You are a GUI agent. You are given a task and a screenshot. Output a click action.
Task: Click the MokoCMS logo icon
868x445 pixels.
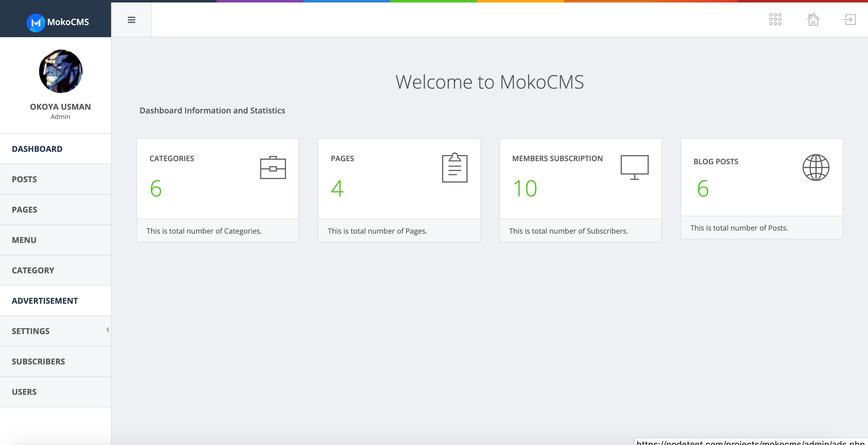click(36, 22)
